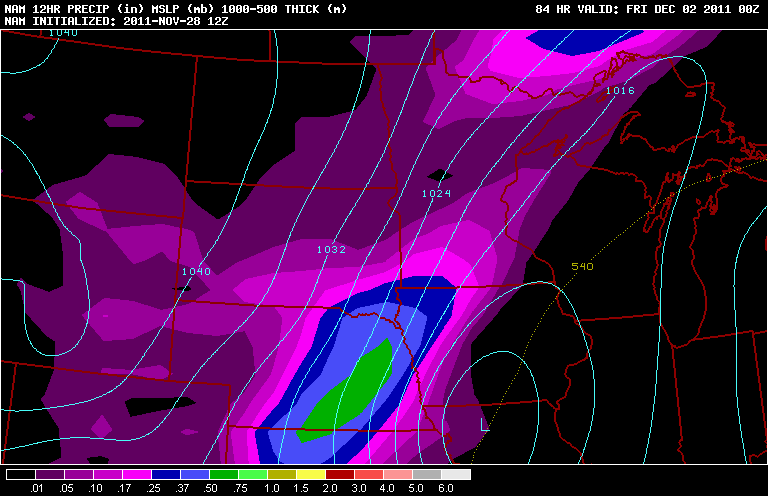Click the black legend swatch below .01
This screenshot has width=768, height=496.
21,474
